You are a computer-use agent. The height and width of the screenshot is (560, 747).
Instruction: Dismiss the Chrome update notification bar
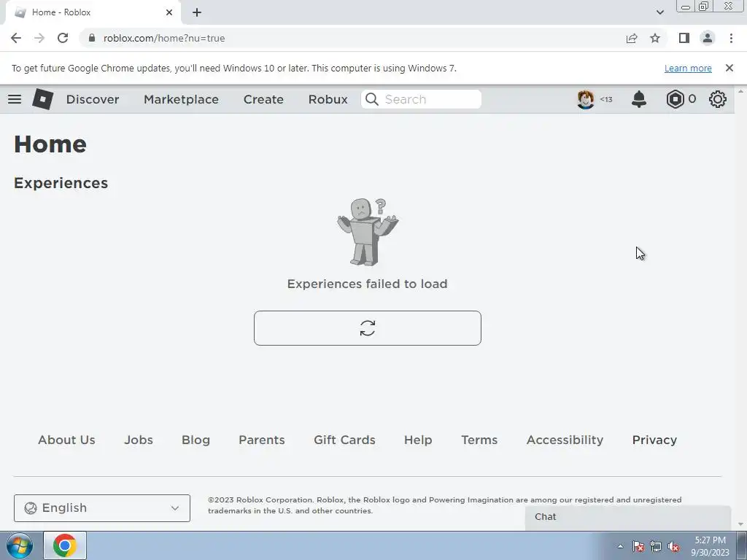click(x=729, y=68)
